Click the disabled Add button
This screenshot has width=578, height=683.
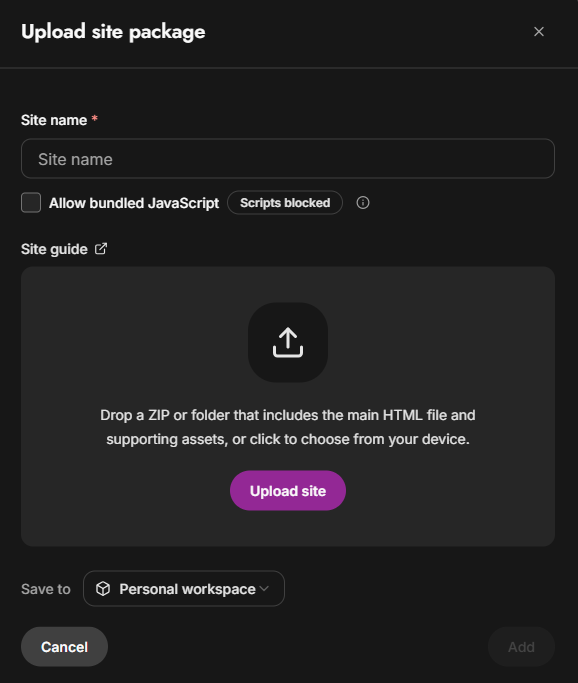(x=521, y=647)
